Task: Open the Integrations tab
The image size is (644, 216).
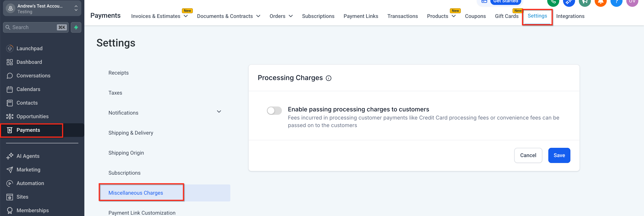Action: pos(570,16)
